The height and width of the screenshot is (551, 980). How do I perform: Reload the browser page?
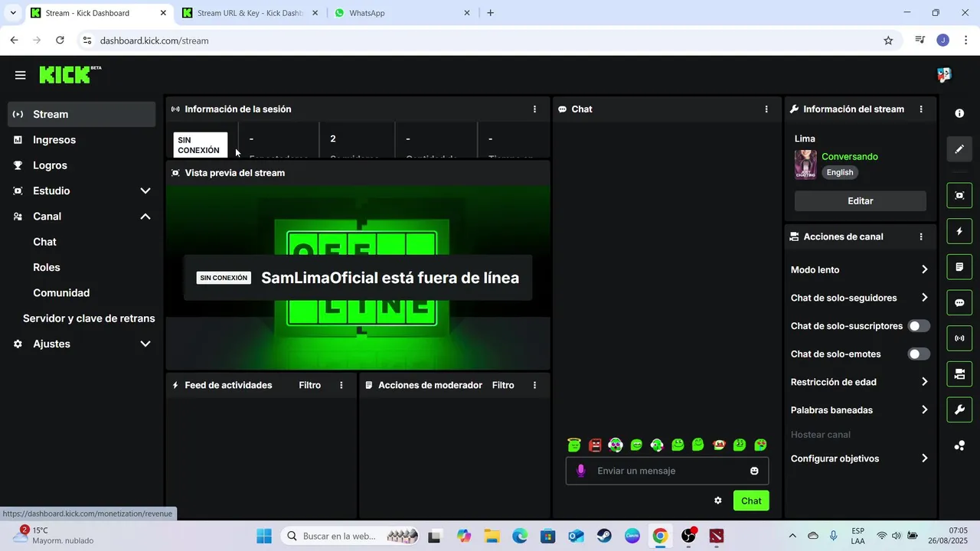click(x=60, y=41)
